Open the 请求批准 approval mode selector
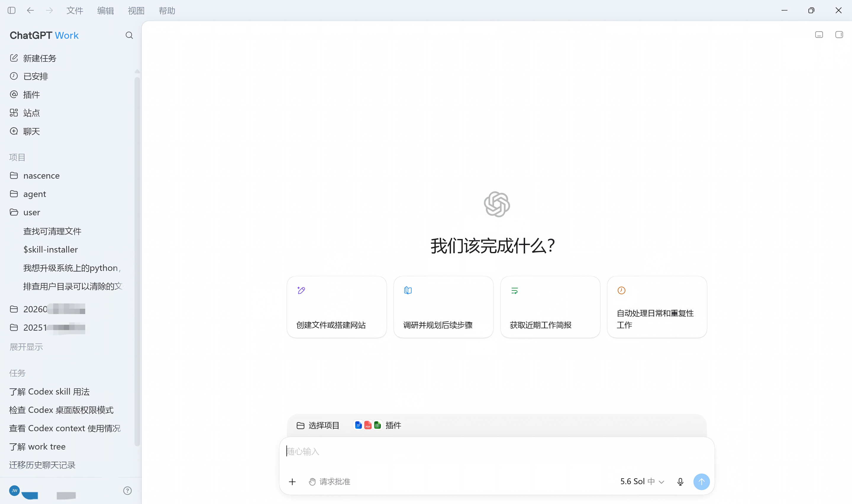 click(330, 482)
